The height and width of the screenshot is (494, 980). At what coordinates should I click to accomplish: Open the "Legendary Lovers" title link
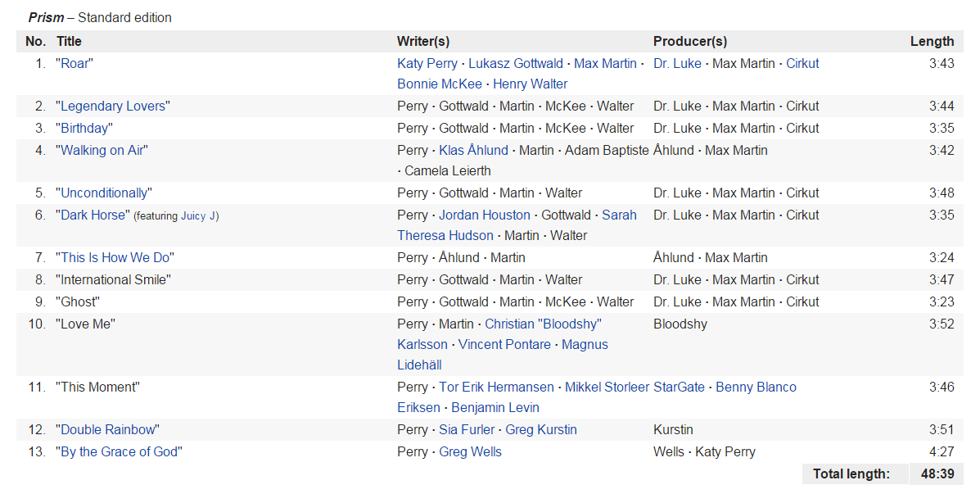(113, 107)
